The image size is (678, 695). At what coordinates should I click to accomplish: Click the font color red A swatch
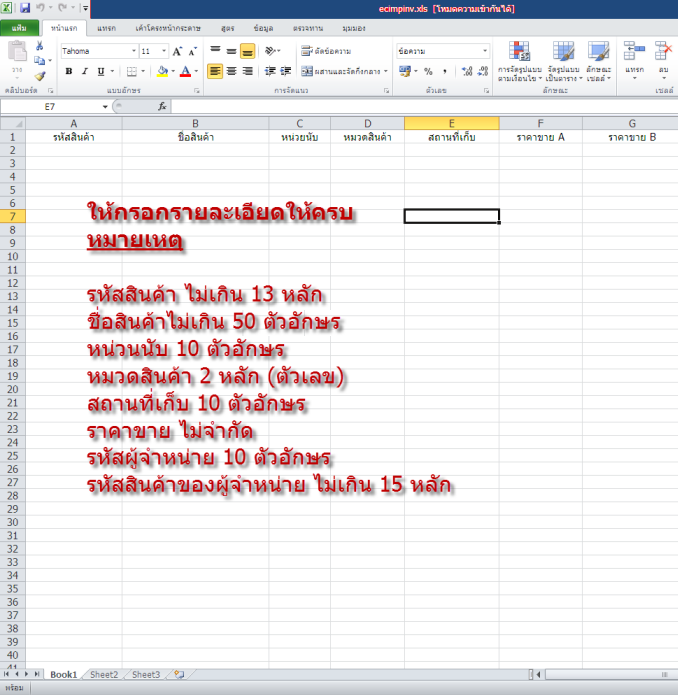click(184, 71)
